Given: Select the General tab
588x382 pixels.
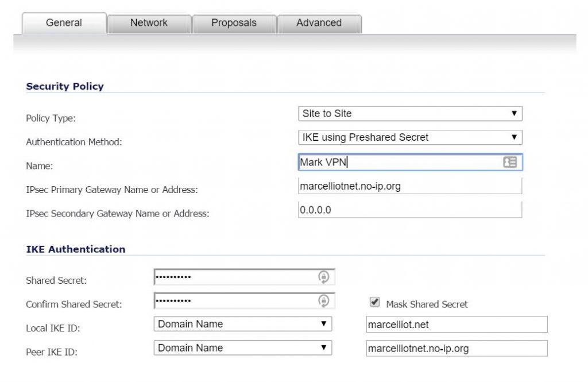Looking at the screenshot, I should [64, 23].
